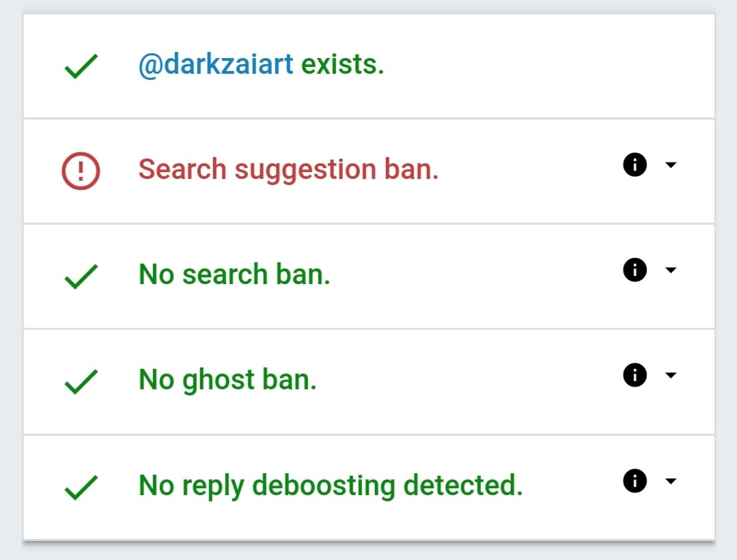
Task: Click the green checkmark beside No search ban
Action: [81, 276]
